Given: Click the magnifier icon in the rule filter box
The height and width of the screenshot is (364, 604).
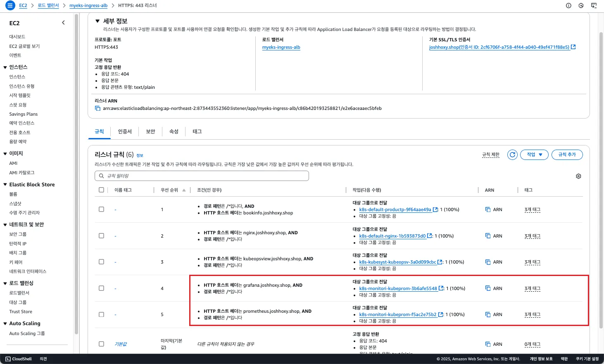Looking at the screenshot, I should coord(101,176).
